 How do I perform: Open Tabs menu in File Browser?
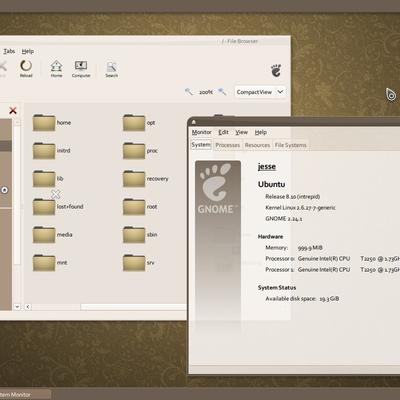(x=9, y=51)
